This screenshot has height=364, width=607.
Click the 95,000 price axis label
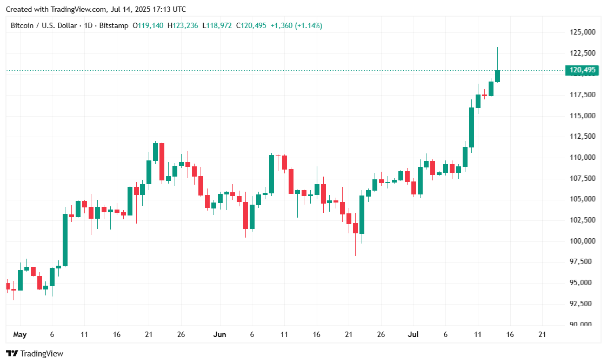pos(583,282)
